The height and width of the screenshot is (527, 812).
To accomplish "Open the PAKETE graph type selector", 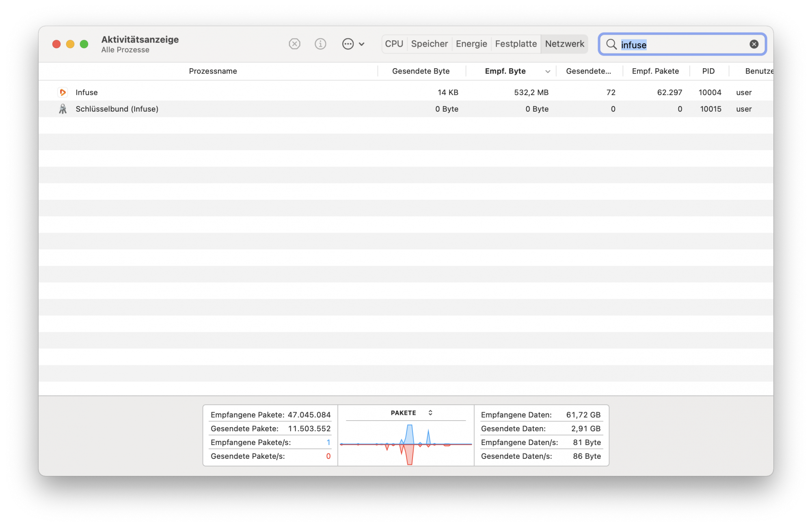I will click(430, 413).
